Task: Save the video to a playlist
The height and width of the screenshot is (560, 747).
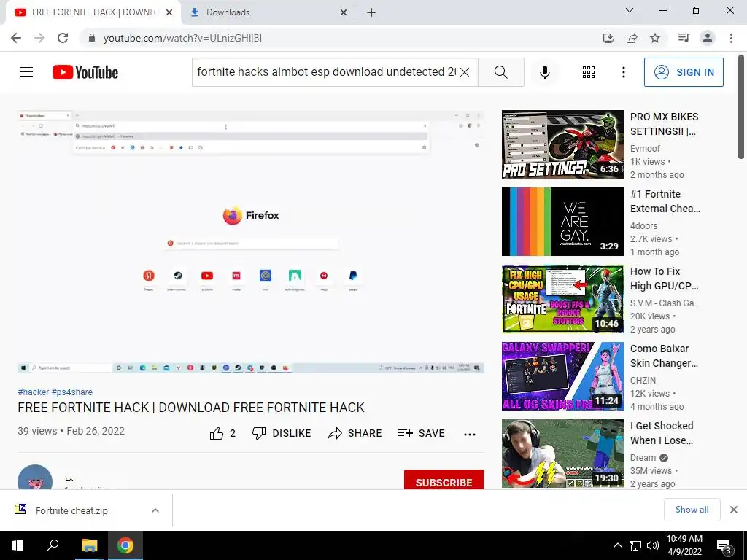Action: (421, 433)
